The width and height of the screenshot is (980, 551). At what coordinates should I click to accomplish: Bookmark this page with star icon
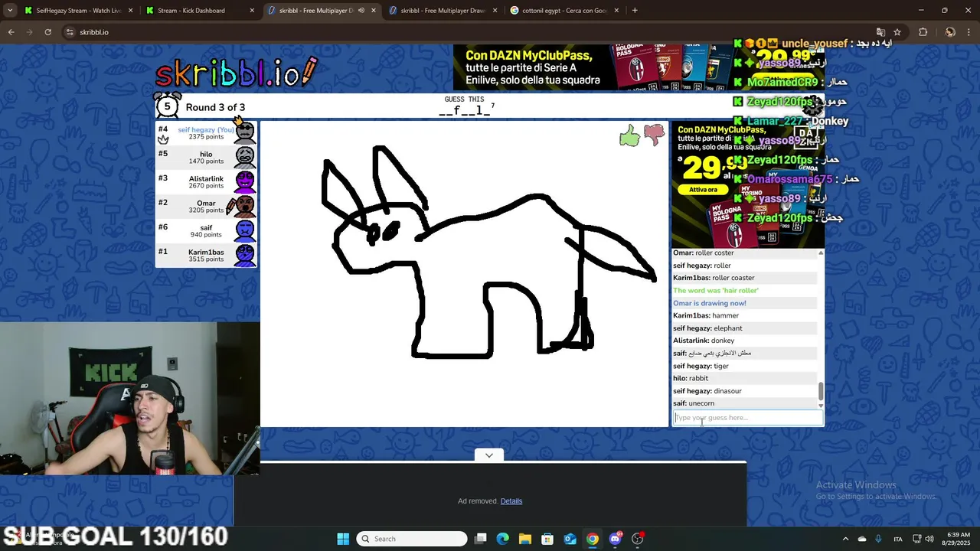[897, 32]
